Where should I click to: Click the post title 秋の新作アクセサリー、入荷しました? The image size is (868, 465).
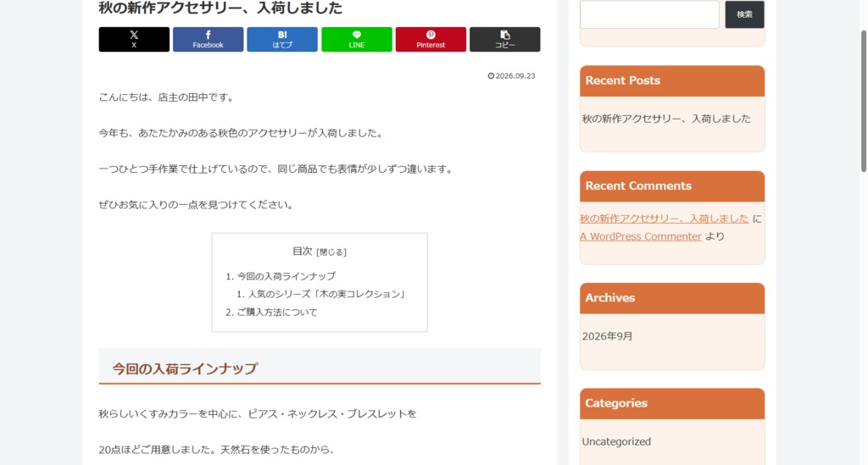point(220,8)
